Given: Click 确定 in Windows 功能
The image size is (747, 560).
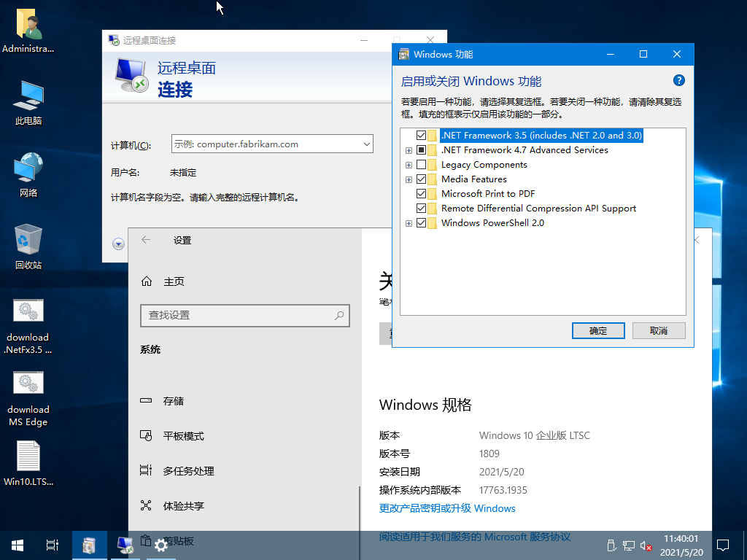Looking at the screenshot, I should click(598, 330).
